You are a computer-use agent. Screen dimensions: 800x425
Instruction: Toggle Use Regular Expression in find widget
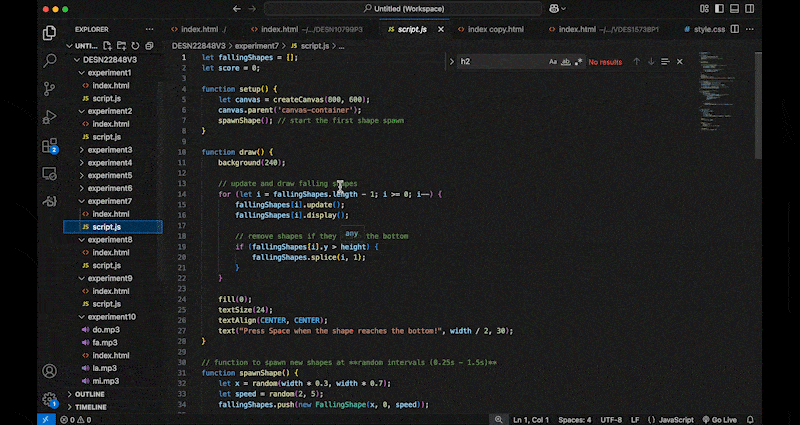click(578, 62)
